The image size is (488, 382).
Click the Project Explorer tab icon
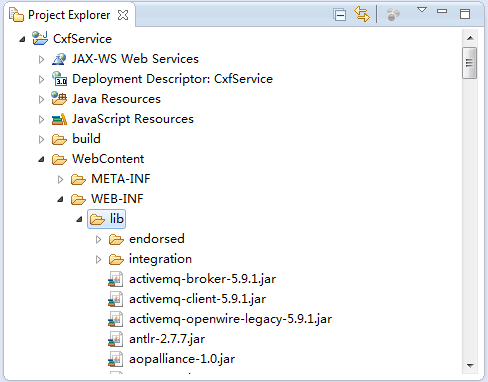16,15
